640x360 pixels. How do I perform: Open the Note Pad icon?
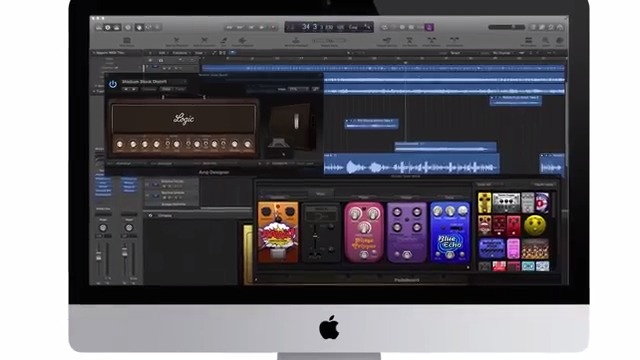(x=542, y=27)
